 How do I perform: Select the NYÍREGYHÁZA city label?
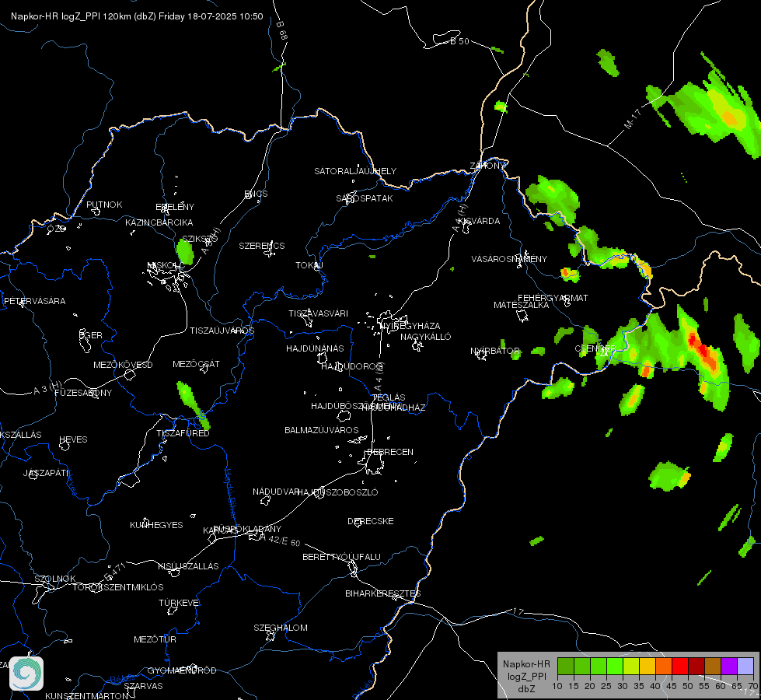point(409,325)
